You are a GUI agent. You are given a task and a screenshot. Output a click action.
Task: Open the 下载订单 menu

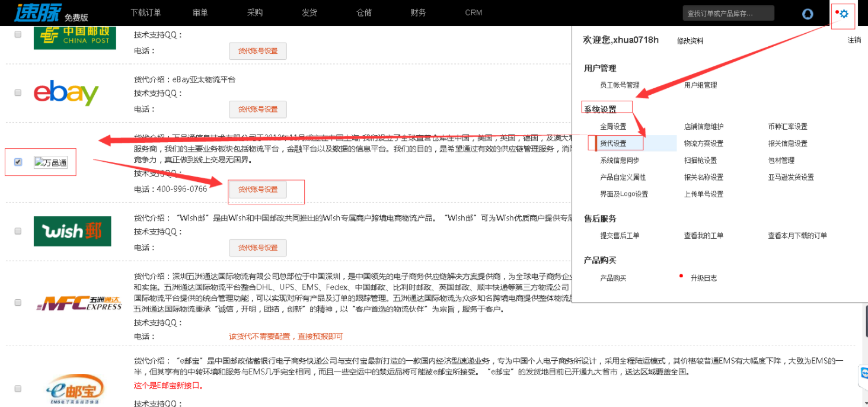(x=145, y=12)
